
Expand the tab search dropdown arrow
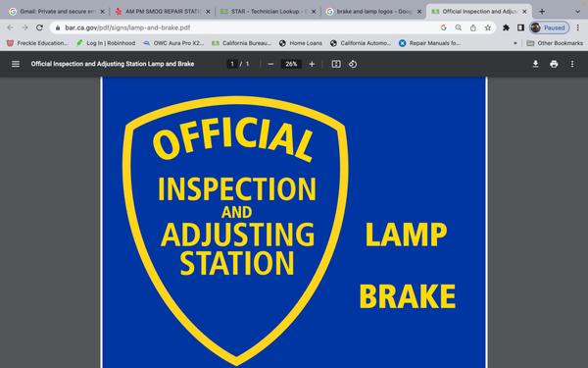click(577, 12)
